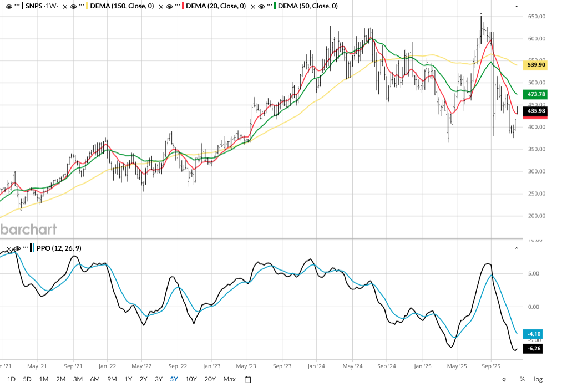The height and width of the screenshot is (392, 562).
Task: Toggle the PPO indicator's eye icon
Action: coord(17,248)
